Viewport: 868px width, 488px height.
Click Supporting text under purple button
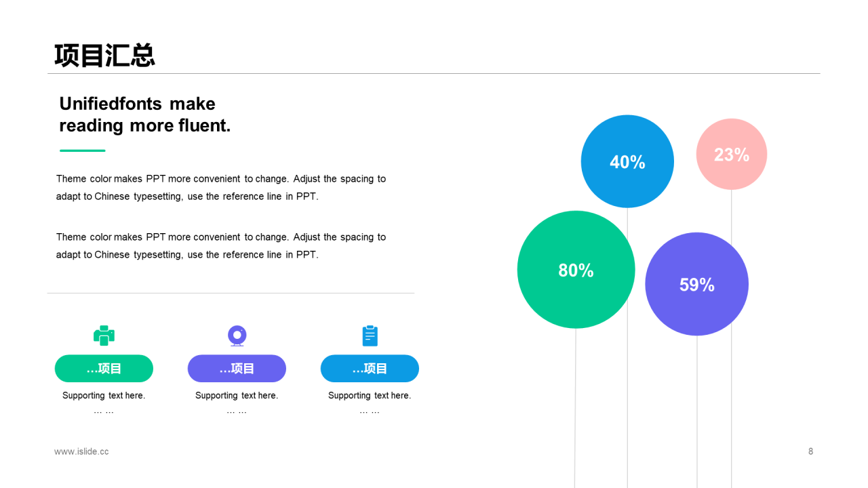pyautogui.click(x=237, y=396)
